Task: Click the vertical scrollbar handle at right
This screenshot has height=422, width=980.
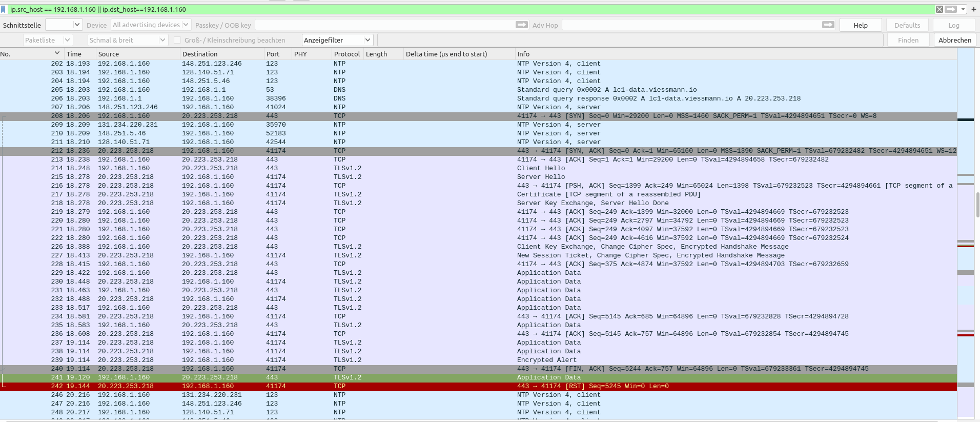Action: click(977, 205)
